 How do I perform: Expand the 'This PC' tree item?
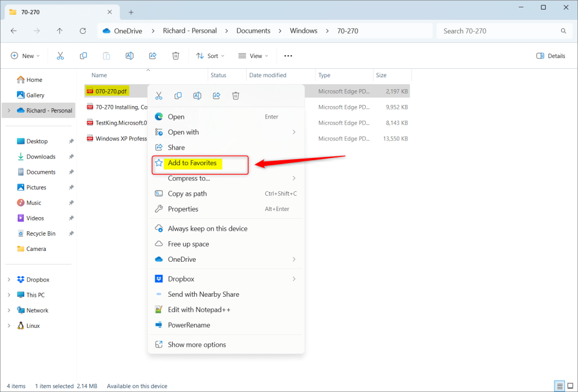[x=9, y=294]
